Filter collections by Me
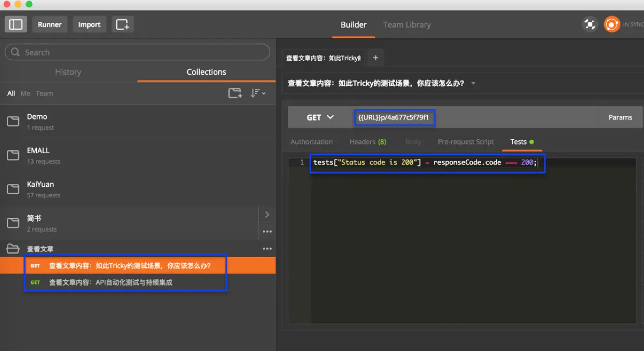The image size is (644, 351). [x=25, y=93]
